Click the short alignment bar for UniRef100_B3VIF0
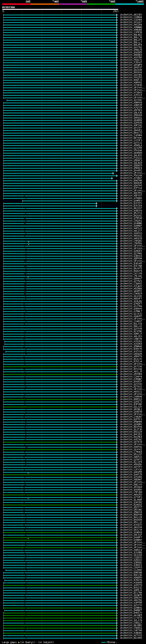 pos(50,203)
